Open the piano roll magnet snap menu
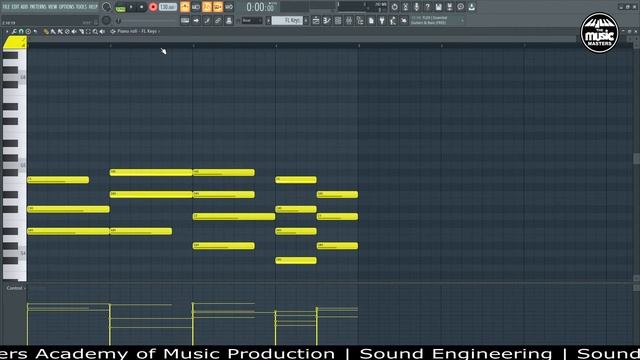The width and height of the screenshot is (640, 360). pyautogui.click(x=21, y=31)
